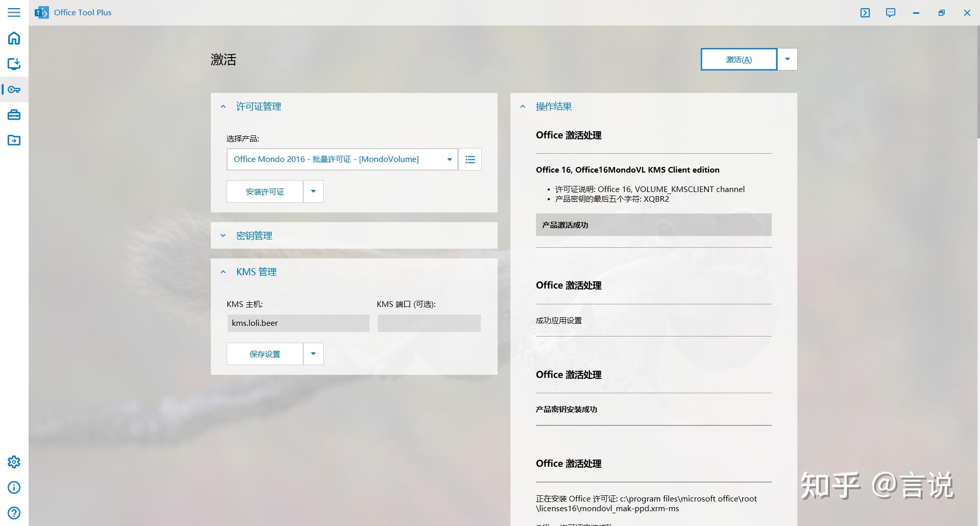
Task: Open the Settings gear icon
Action: 14,462
